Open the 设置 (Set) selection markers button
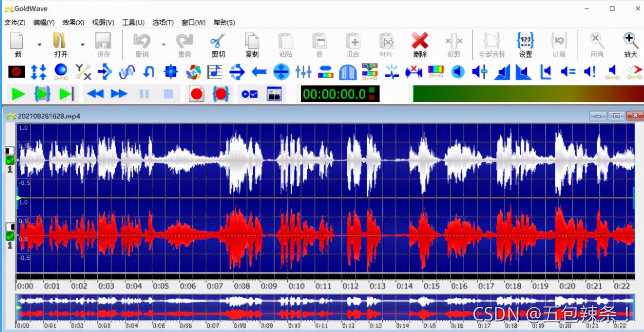644x332 pixels. 525,45
